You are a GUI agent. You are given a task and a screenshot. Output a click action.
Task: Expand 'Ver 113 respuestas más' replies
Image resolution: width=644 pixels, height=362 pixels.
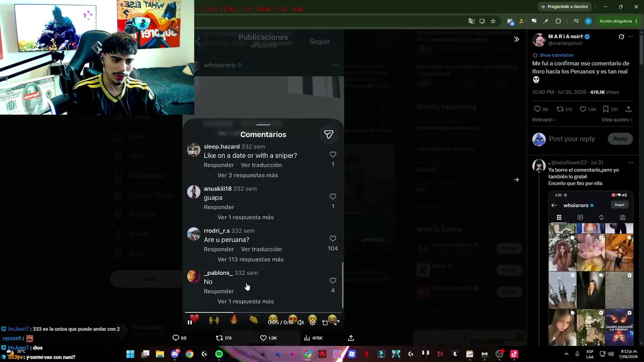click(251, 259)
